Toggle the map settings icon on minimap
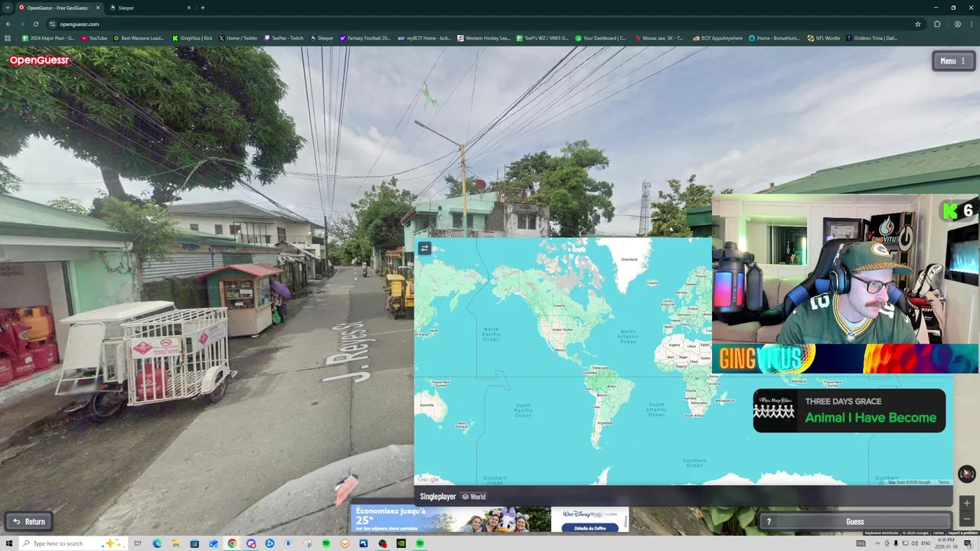The height and width of the screenshot is (551, 980). click(425, 248)
